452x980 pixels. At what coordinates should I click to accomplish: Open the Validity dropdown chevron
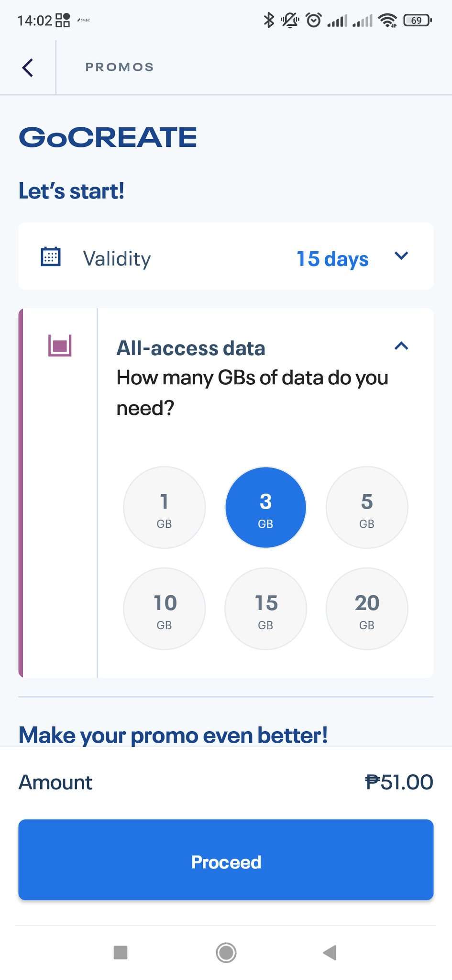[401, 256]
